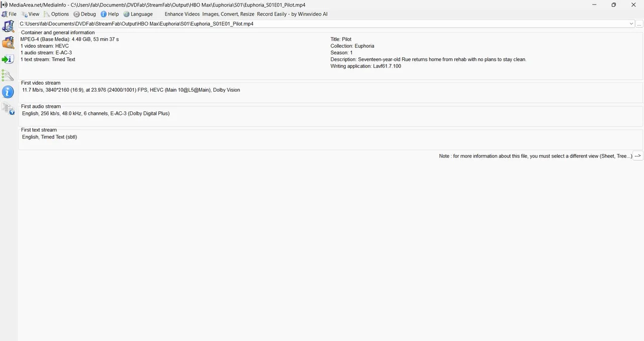
Task: Open the file path history dropdown
Action: click(x=631, y=24)
